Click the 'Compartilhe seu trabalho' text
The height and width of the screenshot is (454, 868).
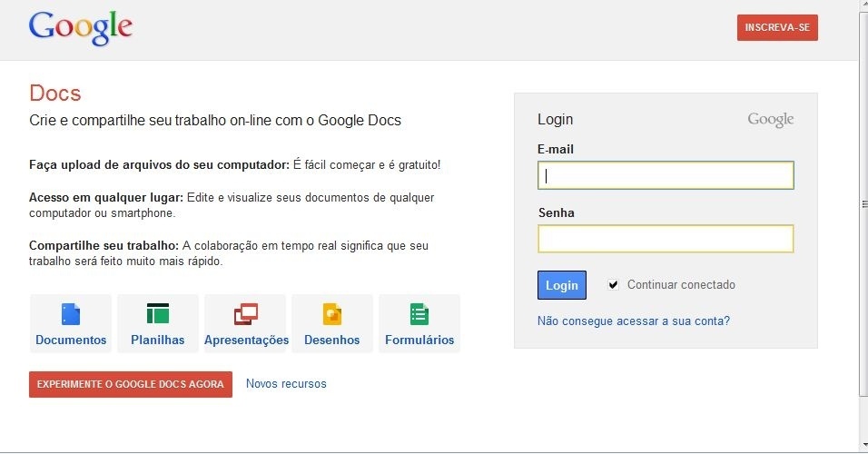pyautogui.click(x=104, y=246)
